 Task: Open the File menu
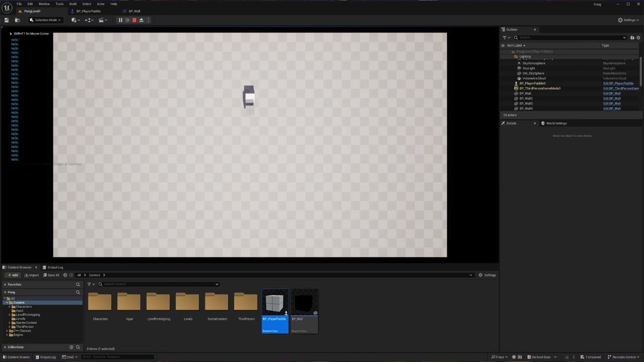coord(19,4)
